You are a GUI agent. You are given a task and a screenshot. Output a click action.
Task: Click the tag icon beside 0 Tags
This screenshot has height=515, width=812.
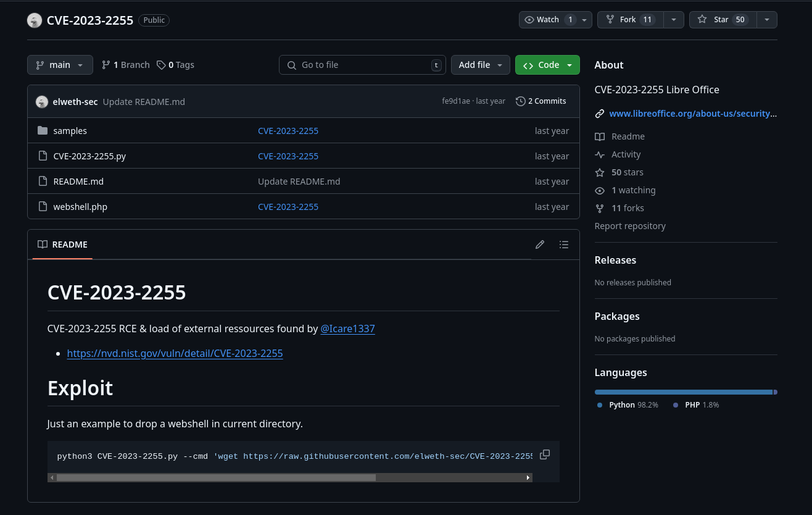click(161, 65)
